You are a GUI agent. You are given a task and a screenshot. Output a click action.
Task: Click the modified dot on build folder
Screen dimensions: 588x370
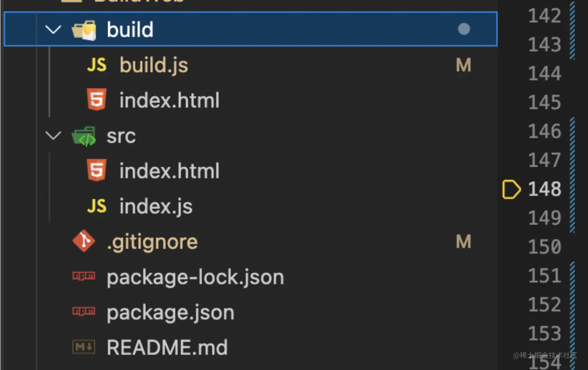tap(464, 29)
